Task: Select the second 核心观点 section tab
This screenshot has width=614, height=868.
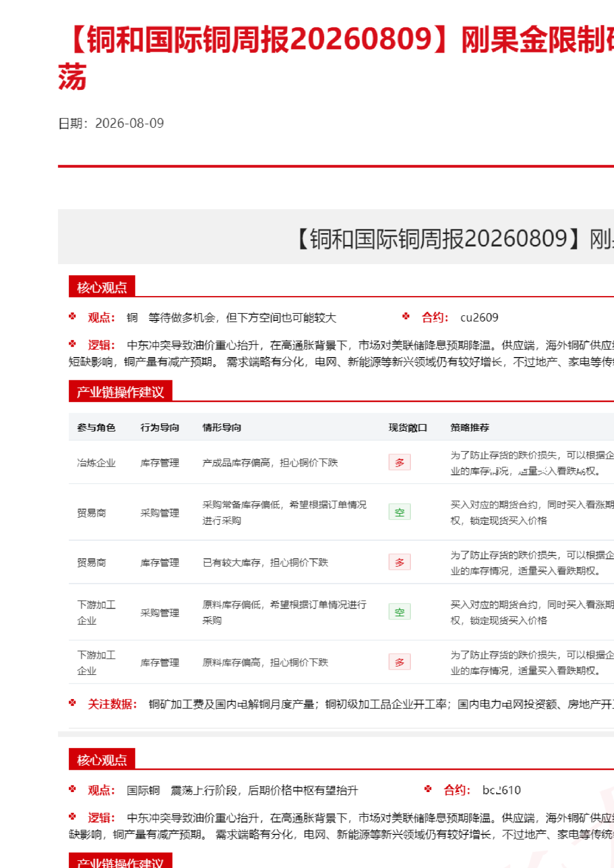Action: point(102,760)
